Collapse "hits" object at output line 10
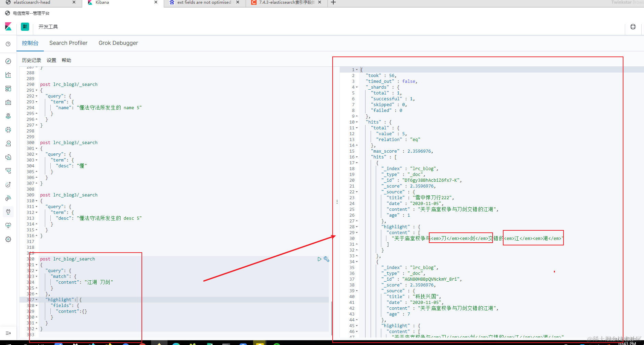This screenshot has width=644, height=345. [357, 122]
